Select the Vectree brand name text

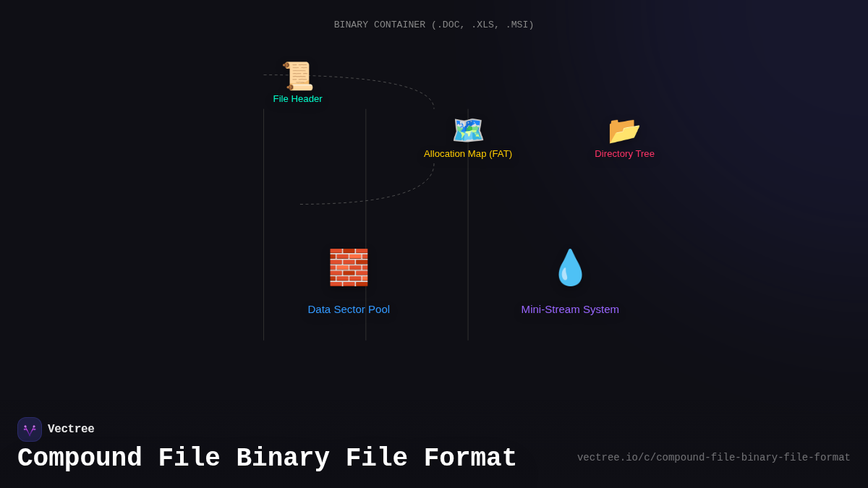pyautogui.click(x=71, y=429)
